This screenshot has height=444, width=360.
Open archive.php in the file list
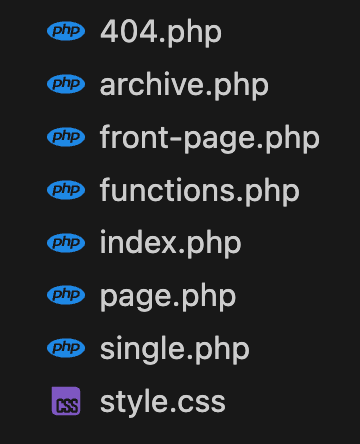[184, 85]
